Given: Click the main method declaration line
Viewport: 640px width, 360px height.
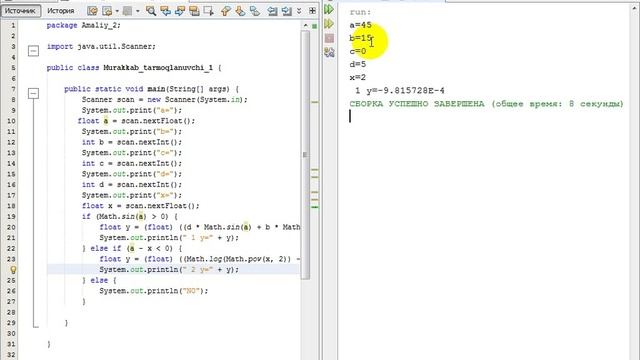Looking at the screenshot, I should click(x=151, y=89).
